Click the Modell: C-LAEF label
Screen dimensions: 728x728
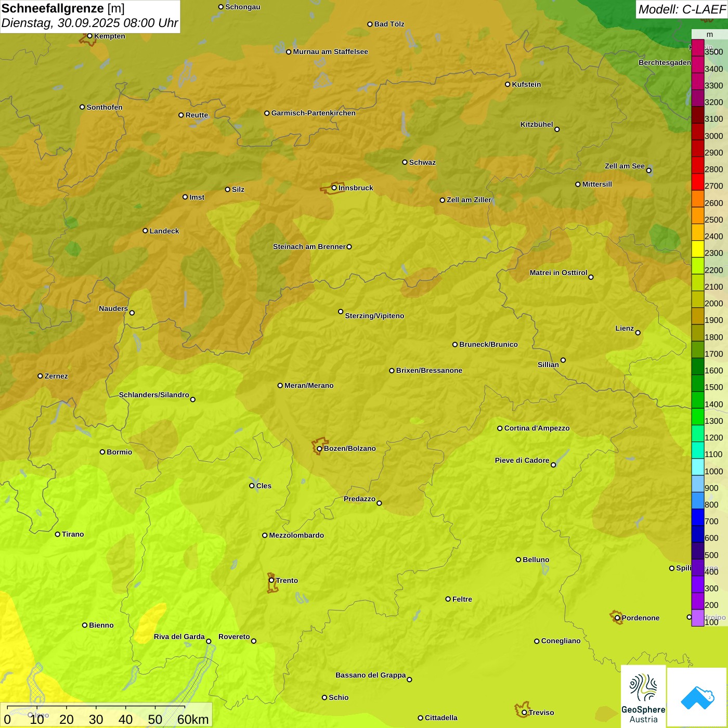(x=682, y=9)
